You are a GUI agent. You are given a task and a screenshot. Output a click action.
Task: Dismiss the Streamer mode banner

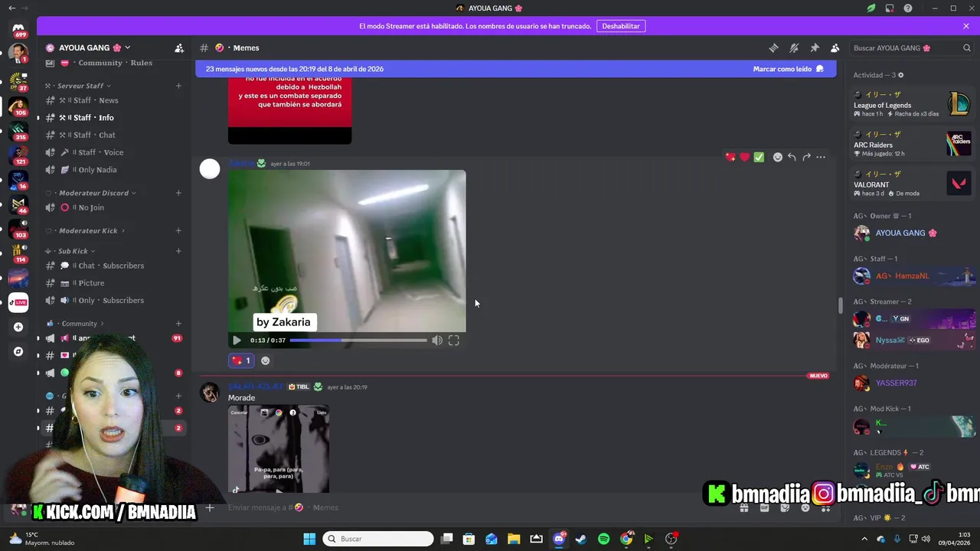point(966,26)
